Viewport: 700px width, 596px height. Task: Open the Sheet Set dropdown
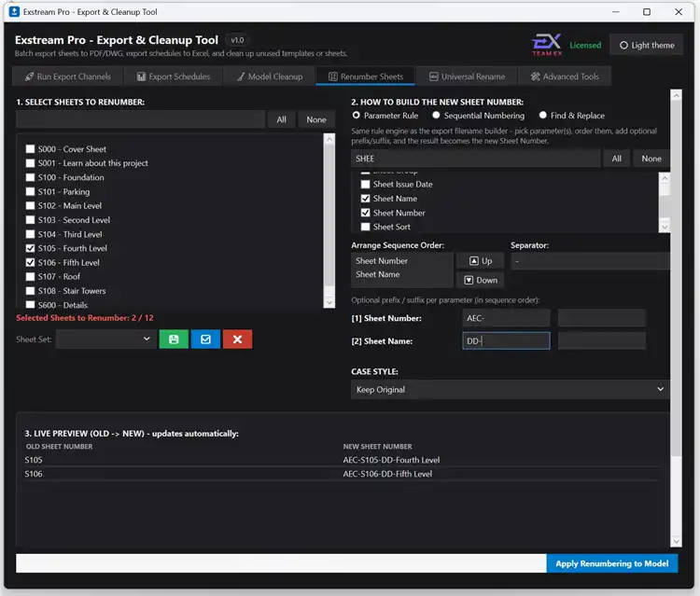tap(106, 340)
